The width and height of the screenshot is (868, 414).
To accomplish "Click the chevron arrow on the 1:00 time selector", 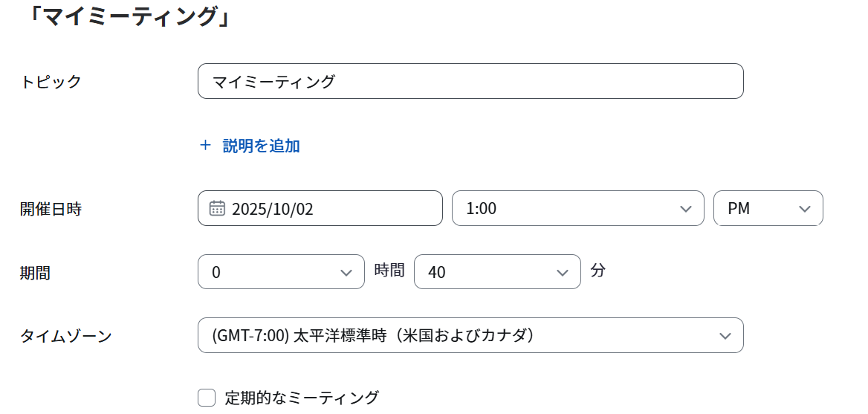I will coord(685,209).
